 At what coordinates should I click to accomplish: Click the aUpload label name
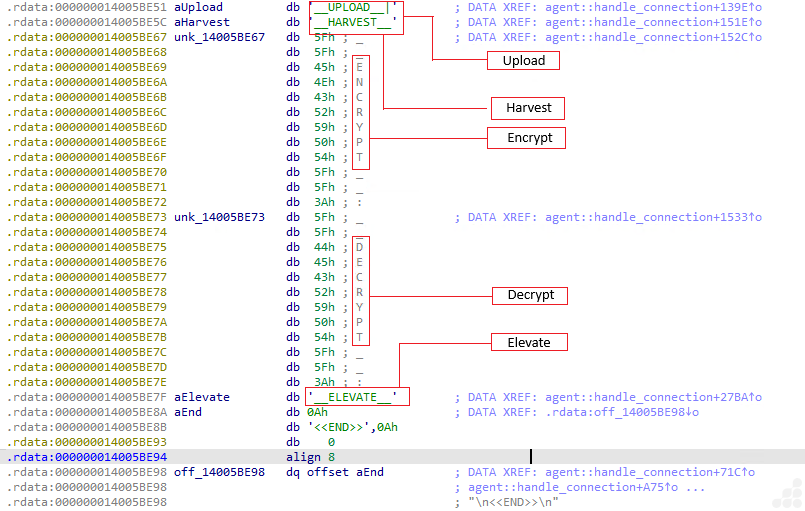[x=198, y=7]
